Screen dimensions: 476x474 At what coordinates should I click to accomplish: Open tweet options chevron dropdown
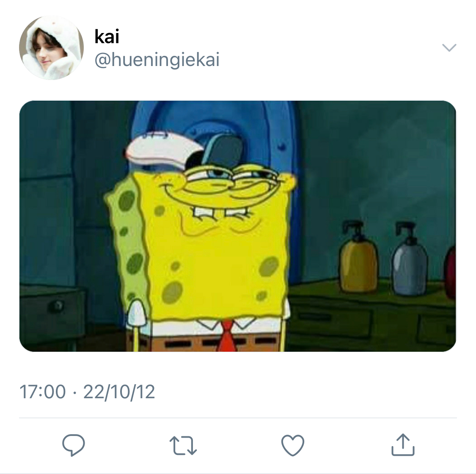(x=449, y=47)
